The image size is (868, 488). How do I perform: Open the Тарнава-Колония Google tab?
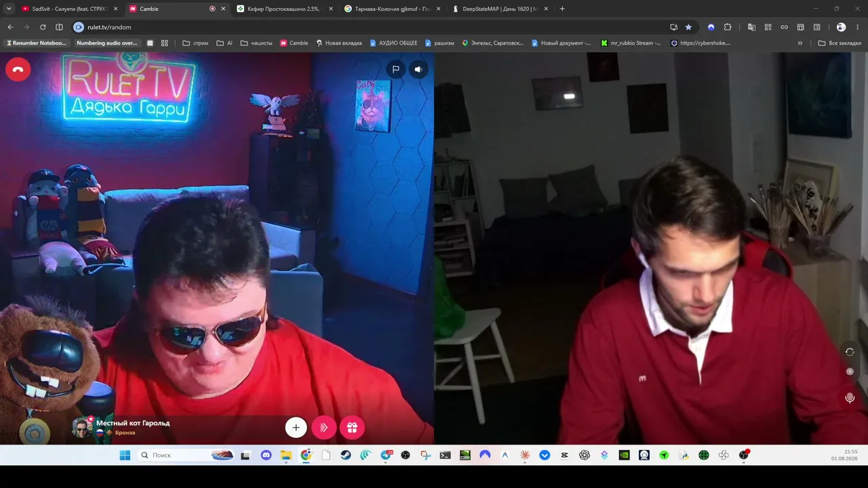pyautogui.click(x=393, y=9)
